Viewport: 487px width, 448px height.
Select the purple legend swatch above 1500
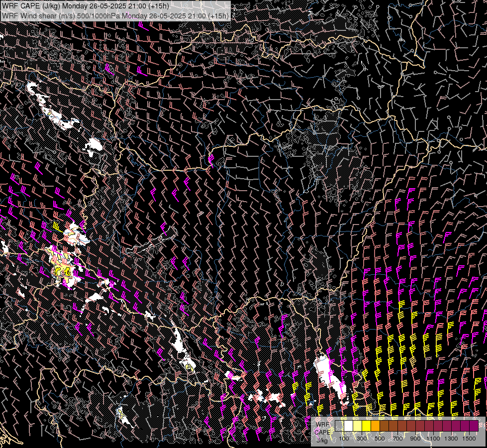click(474, 426)
